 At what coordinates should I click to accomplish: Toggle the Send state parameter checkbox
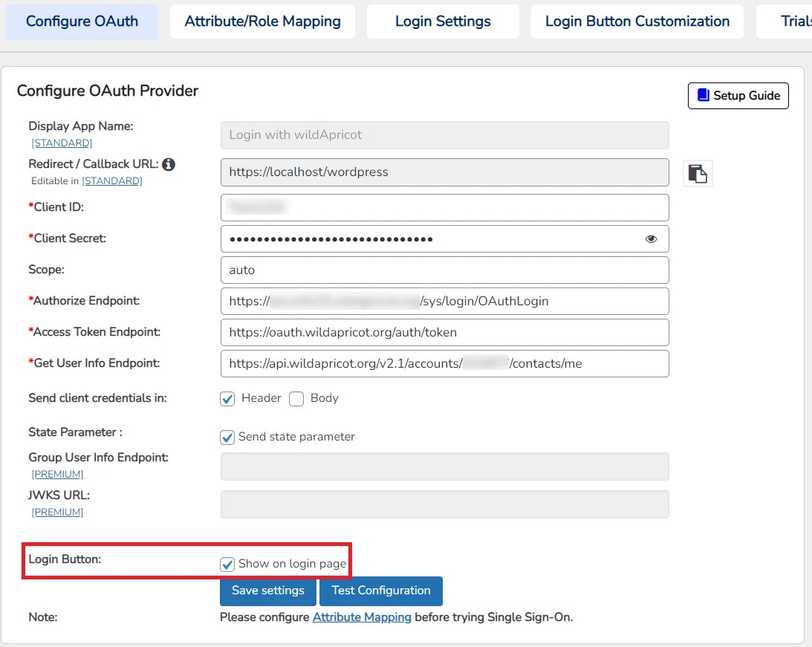(227, 437)
